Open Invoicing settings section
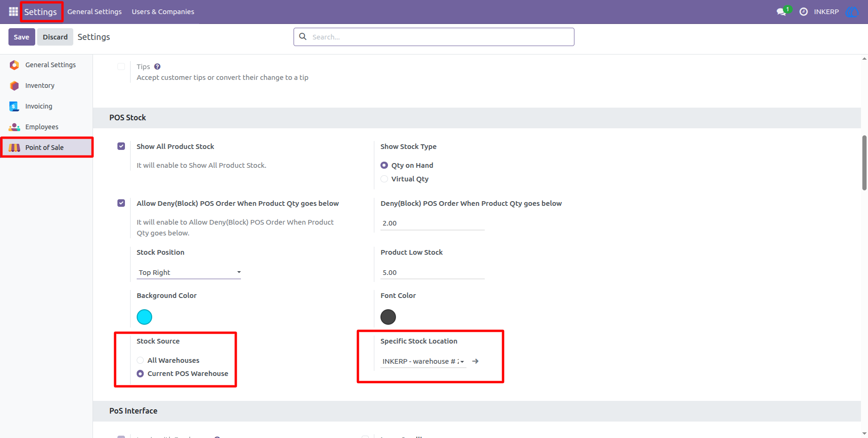This screenshot has height=438, width=868. tap(46, 106)
